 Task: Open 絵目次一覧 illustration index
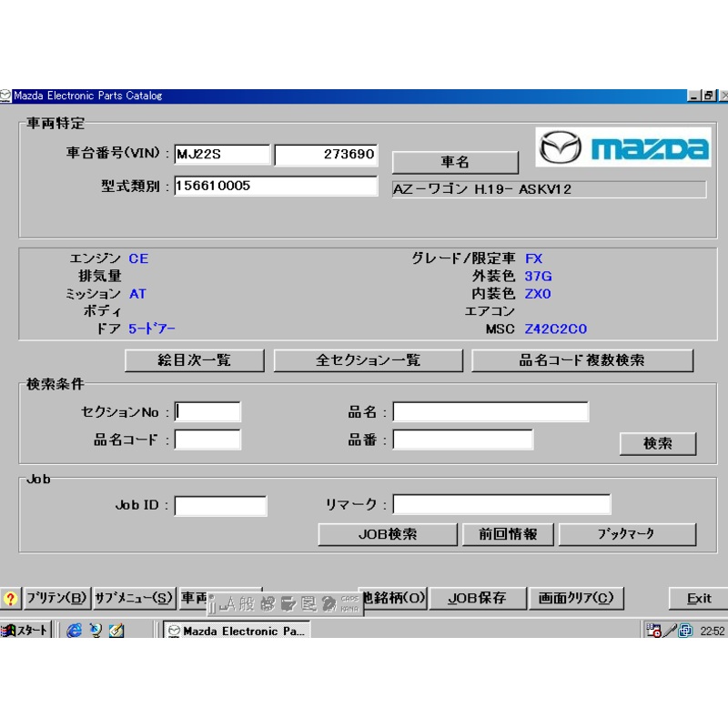[195, 360]
